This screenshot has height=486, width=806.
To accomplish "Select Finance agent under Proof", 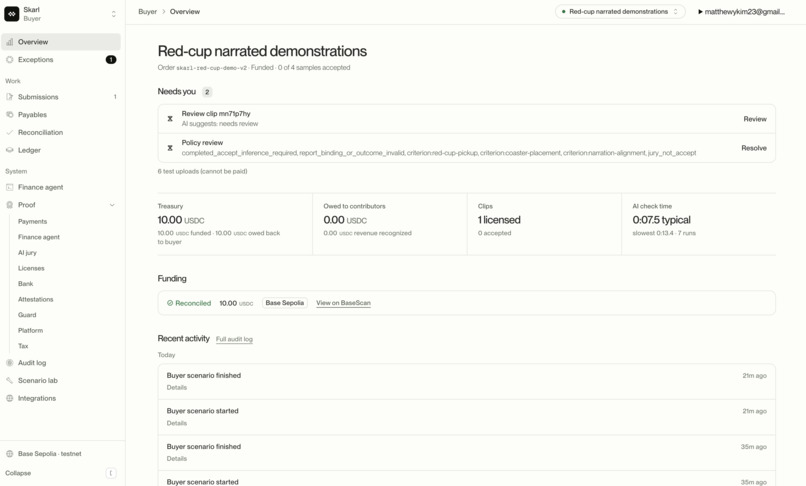I will (39, 237).
